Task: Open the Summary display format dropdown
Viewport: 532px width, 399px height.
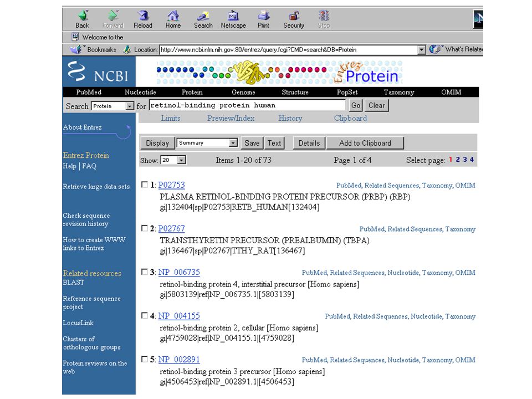Action: point(207,143)
